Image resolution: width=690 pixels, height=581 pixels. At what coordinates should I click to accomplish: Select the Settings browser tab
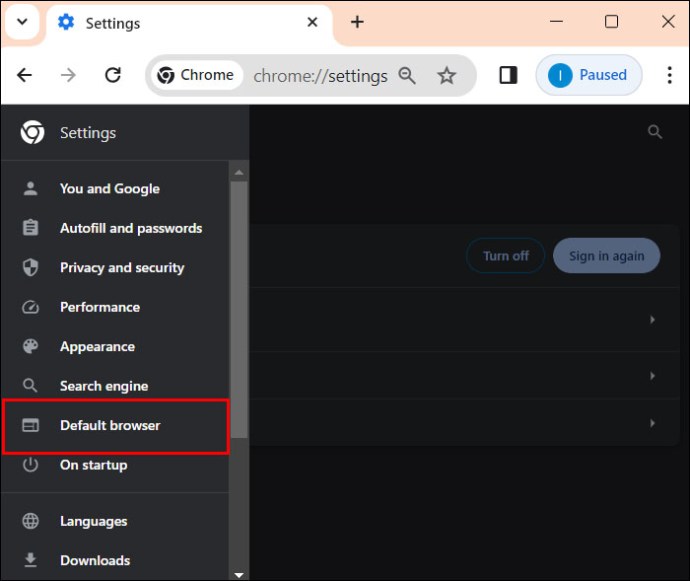[189, 23]
